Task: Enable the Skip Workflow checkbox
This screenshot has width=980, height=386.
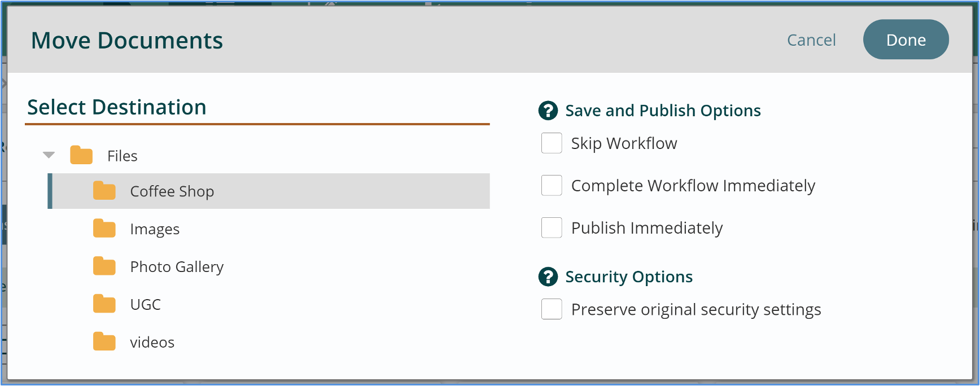Action: (552, 143)
